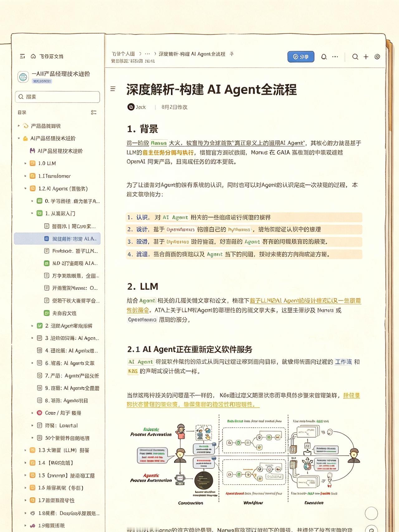Focus the sidebar search field

coord(57,97)
